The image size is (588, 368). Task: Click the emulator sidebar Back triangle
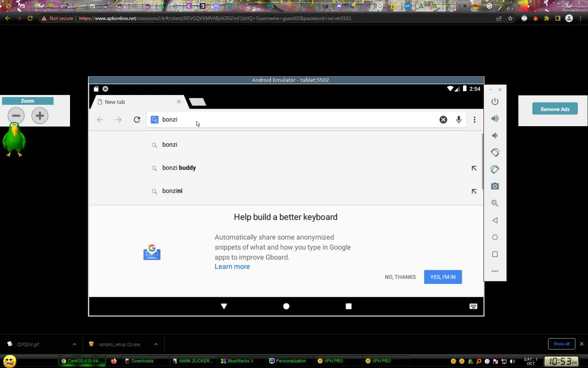tap(495, 220)
